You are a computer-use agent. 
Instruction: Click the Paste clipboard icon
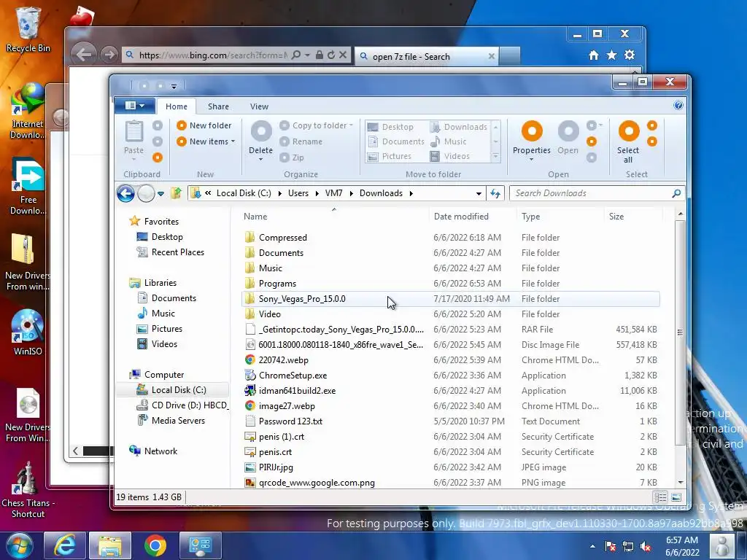pyautogui.click(x=134, y=131)
